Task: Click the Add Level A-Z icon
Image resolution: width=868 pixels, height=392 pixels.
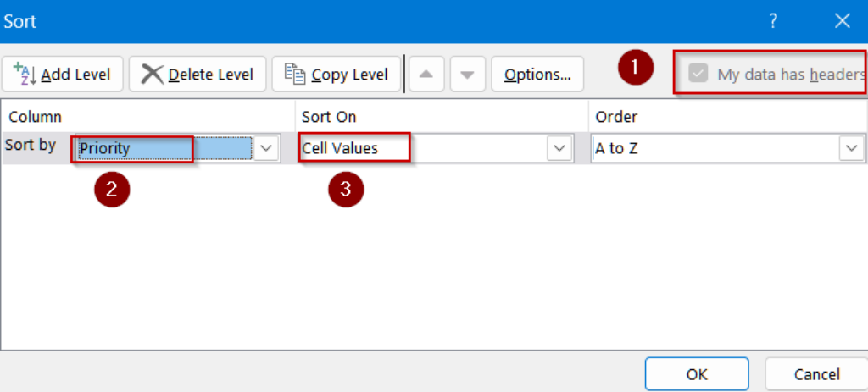Action: [23, 75]
